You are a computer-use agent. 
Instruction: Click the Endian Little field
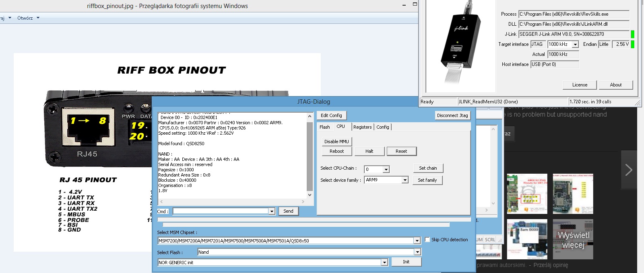point(604,44)
